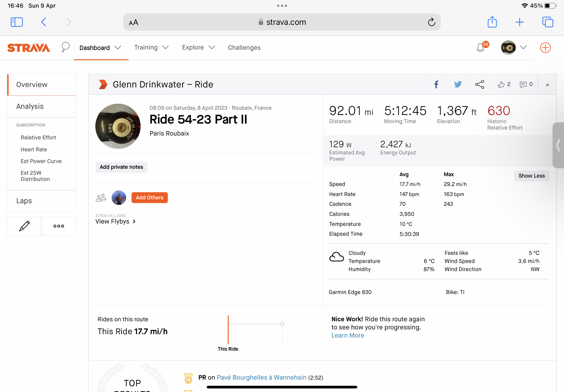The height and width of the screenshot is (392, 564).
Task: Share the ride on Facebook
Action: (x=436, y=85)
